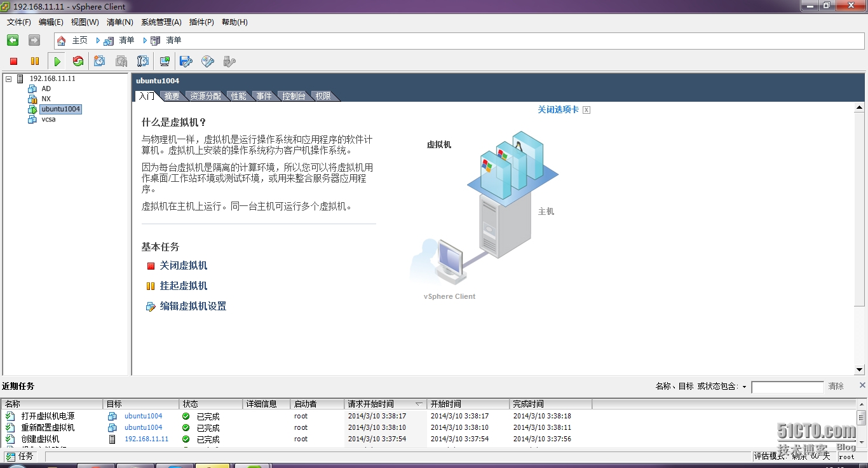Open the 系统管理(A) menu
The height and width of the screenshot is (468, 868).
click(161, 22)
